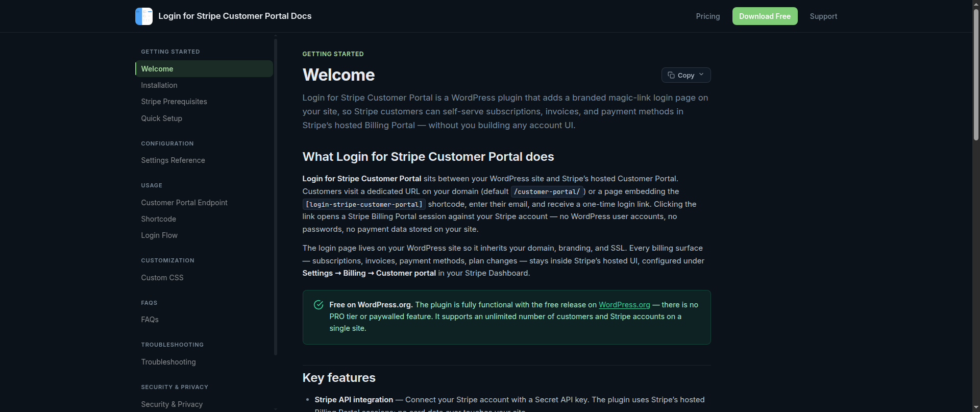The image size is (980, 412).
Task: Click the plugin logo icon in header
Action: pos(144,16)
